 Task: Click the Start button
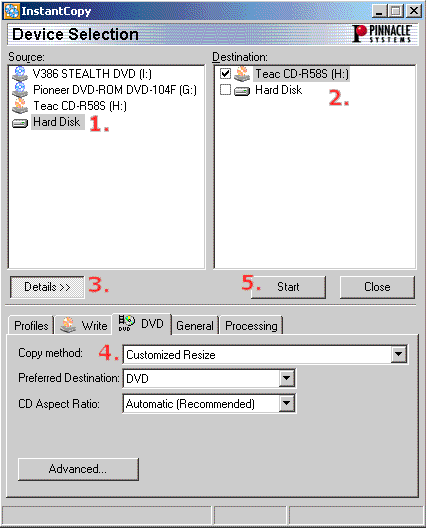pos(288,287)
